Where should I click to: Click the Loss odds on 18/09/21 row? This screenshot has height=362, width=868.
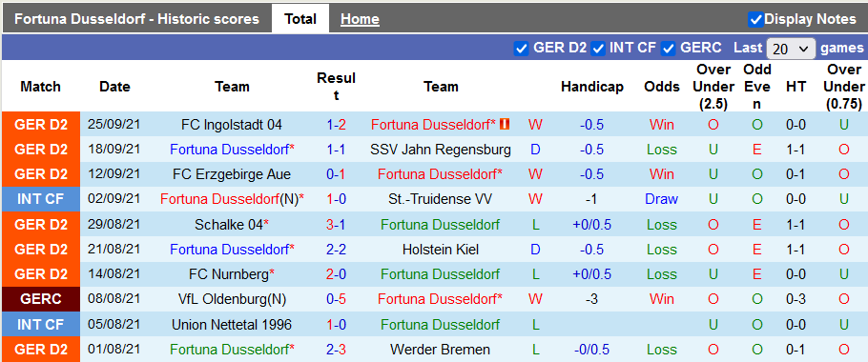pos(662,150)
